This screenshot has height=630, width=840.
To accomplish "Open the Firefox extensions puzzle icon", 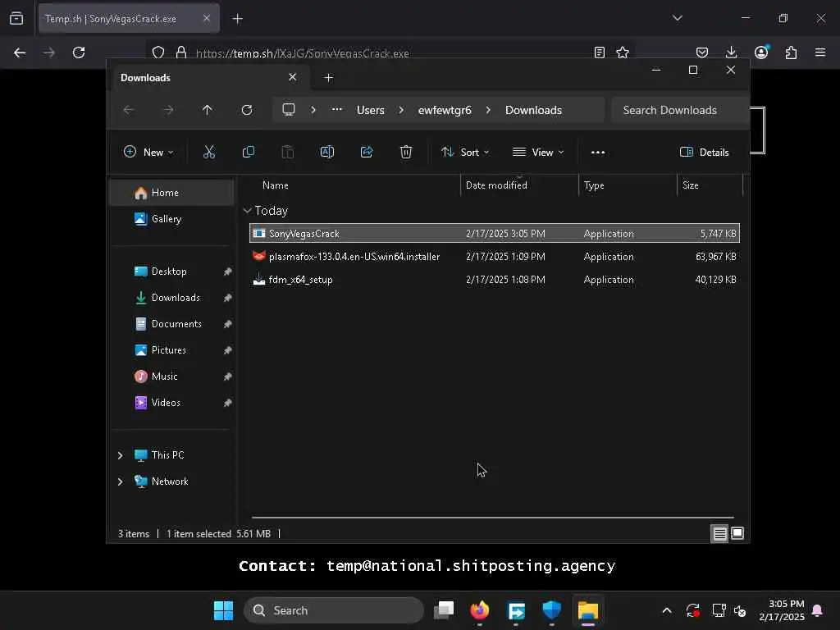I will [791, 52].
